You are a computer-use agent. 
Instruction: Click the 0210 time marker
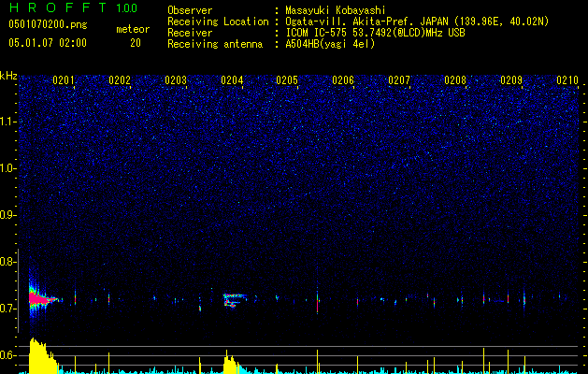pyautogui.click(x=567, y=80)
